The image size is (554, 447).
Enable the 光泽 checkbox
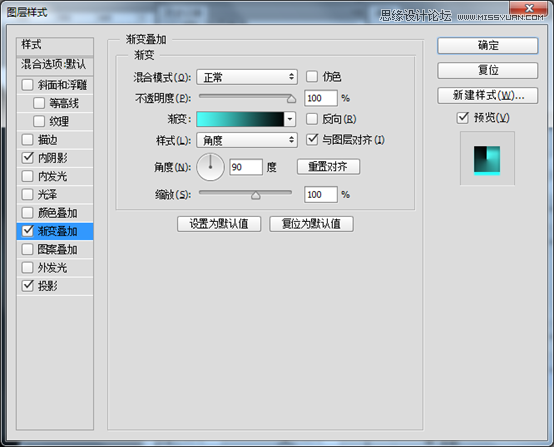28,194
